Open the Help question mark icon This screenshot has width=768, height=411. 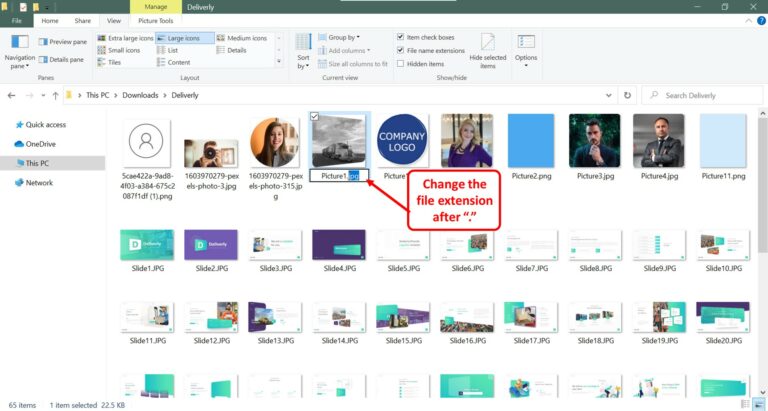pos(762,21)
